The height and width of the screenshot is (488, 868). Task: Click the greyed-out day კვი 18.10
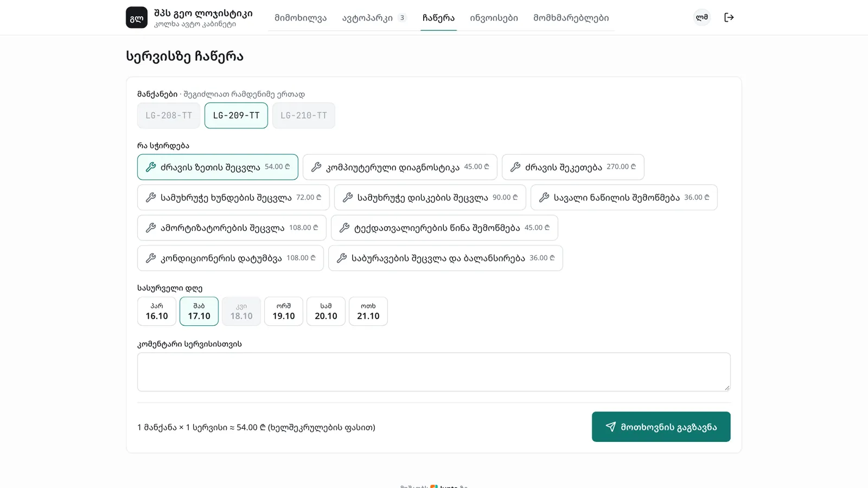(241, 311)
